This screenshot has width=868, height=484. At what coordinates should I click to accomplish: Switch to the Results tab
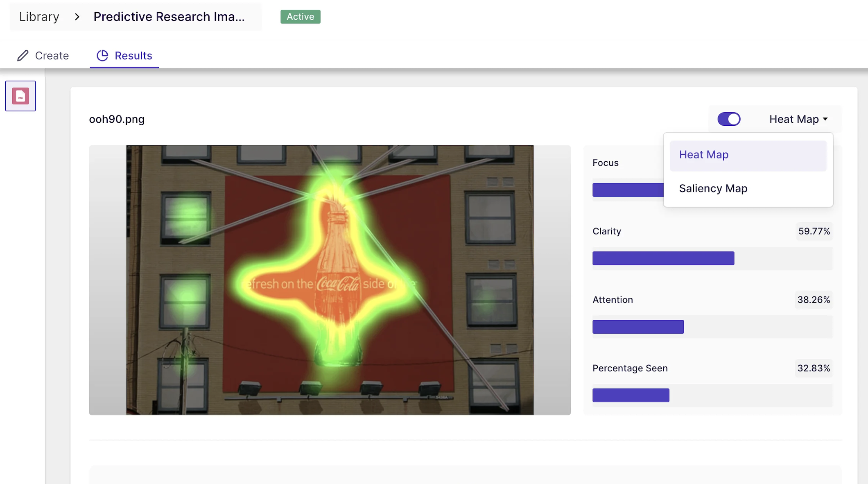point(124,56)
